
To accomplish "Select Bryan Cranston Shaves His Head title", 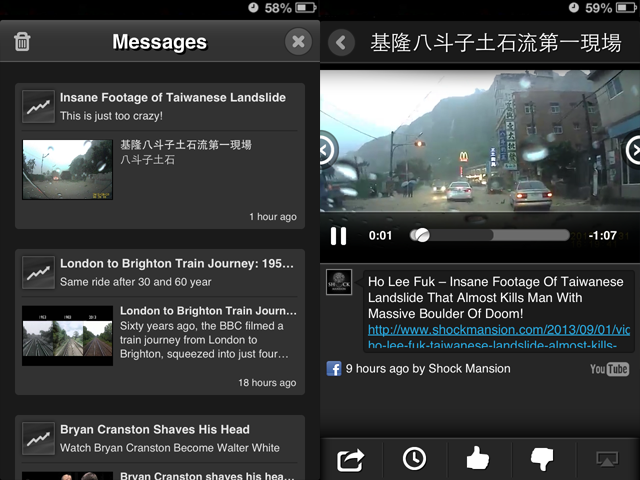I will click(155, 429).
